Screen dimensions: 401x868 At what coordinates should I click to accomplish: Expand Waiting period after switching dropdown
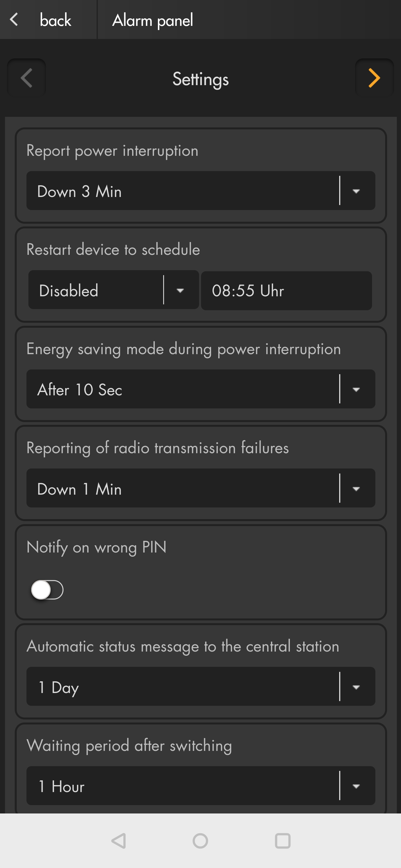pos(200,786)
